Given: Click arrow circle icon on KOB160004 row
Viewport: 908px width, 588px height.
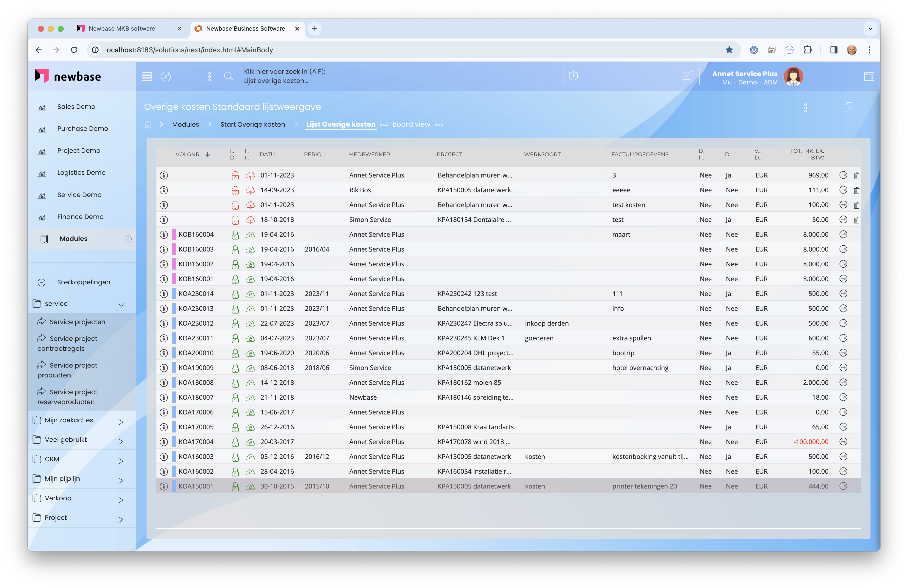Looking at the screenshot, I should (x=843, y=234).
